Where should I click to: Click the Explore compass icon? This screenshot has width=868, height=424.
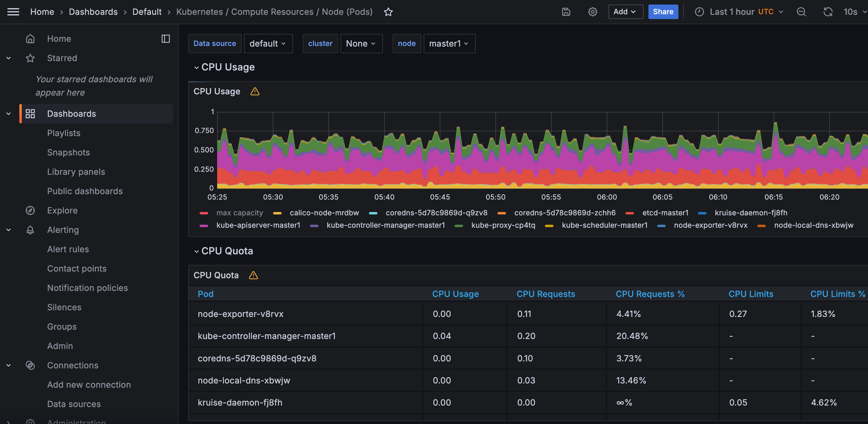(30, 210)
